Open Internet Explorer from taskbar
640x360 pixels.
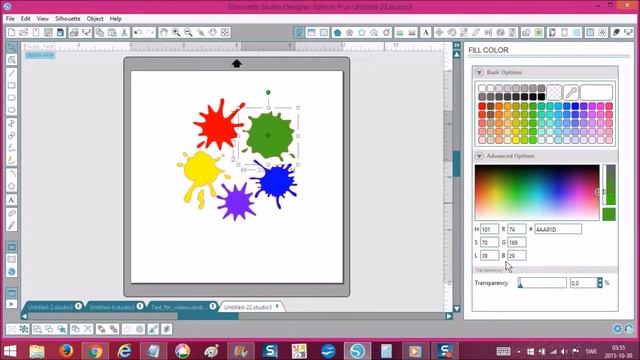[124, 351]
